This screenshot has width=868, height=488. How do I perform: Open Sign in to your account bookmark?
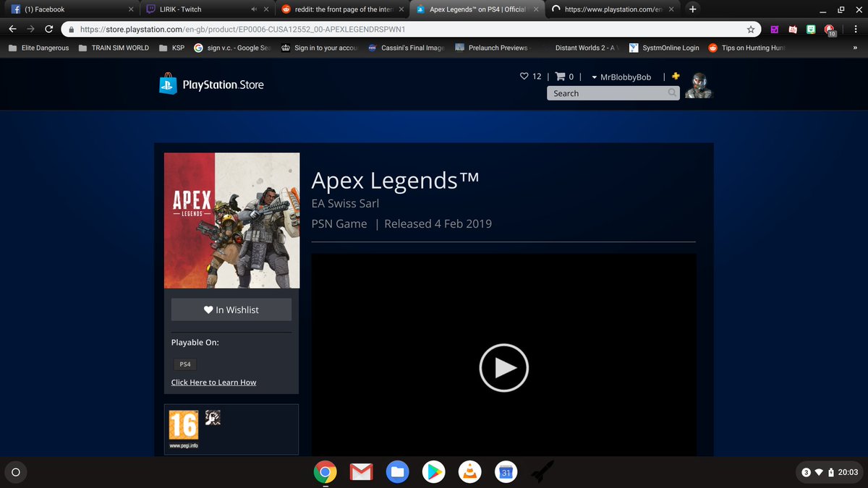point(320,48)
